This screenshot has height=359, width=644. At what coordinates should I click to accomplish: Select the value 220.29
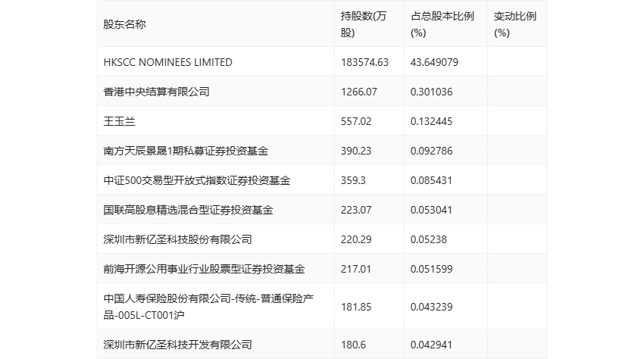point(355,239)
